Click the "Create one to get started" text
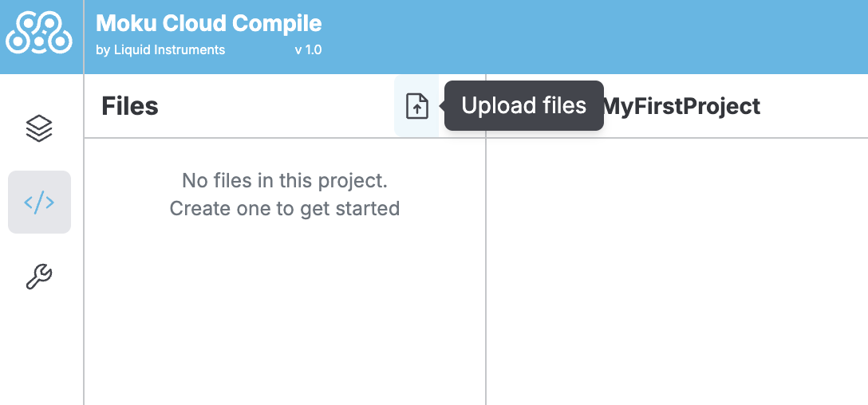The height and width of the screenshot is (405, 868). (x=285, y=209)
